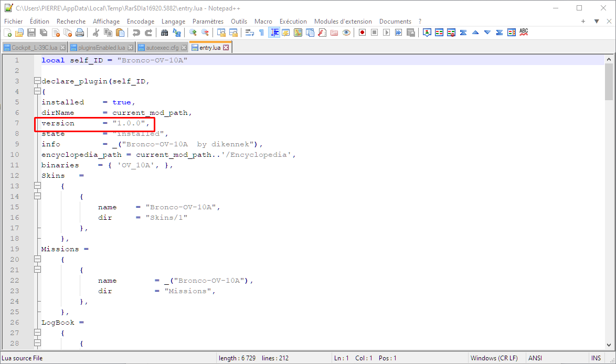The height and width of the screenshot is (364, 616).
Task: Toggle show all characters pilcrow icon
Action: pyautogui.click(x=262, y=33)
